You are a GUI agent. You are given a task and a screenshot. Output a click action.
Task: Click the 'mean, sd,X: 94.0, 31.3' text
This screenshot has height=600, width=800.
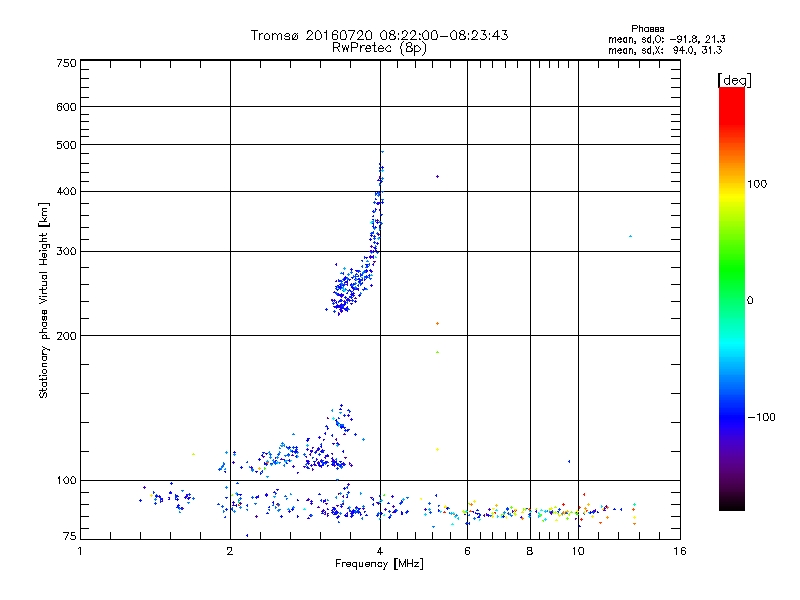click(665, 50)
